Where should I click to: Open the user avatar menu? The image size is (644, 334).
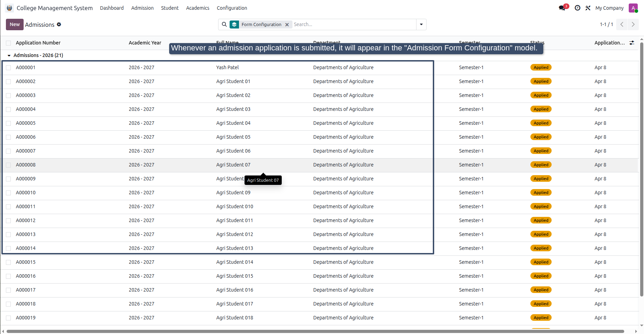(x=633, y=8)
